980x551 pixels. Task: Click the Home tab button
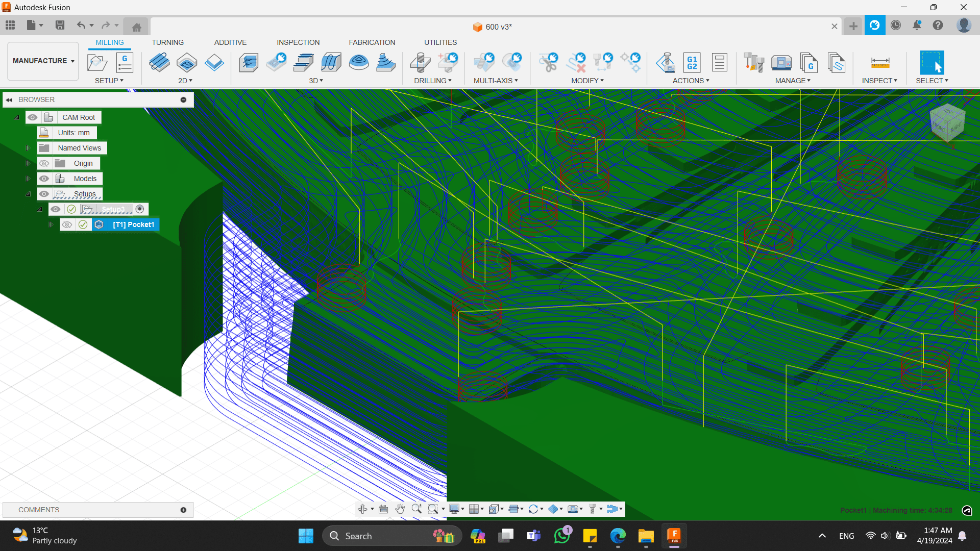[136, 27]
